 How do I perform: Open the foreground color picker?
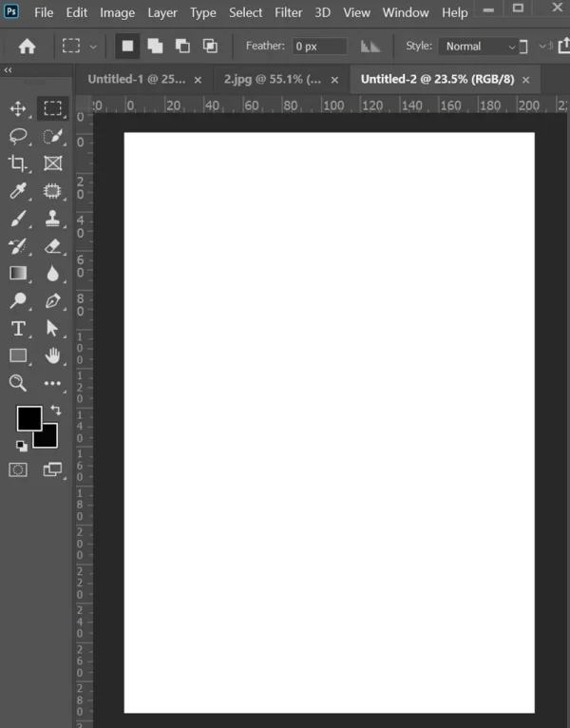[29, 418]
